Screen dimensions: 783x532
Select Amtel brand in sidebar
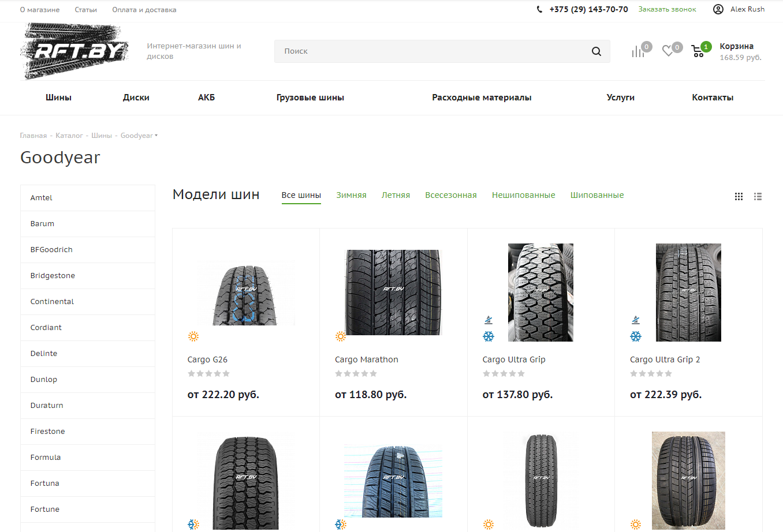coord(88,198)
